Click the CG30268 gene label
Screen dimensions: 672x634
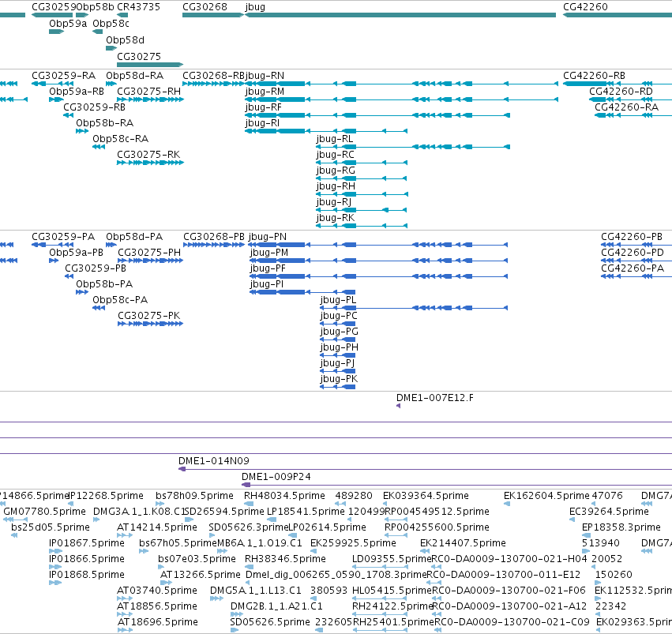[x=205, y=7]
